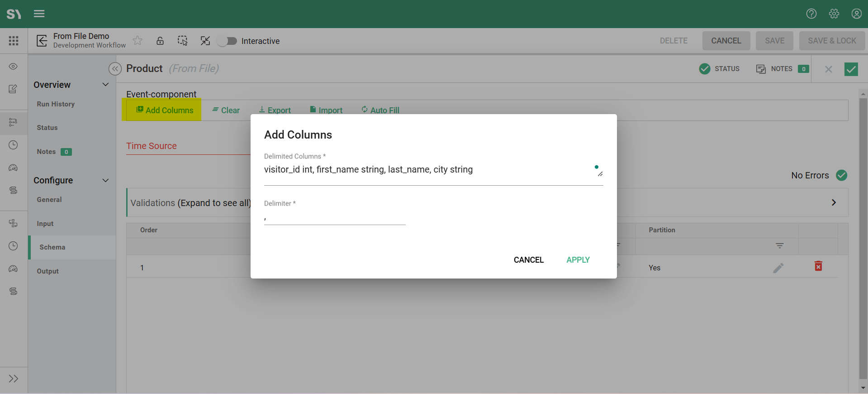Open the settings gear icon
The width and height of the screenshot is (868, 394).
point(834,14)
